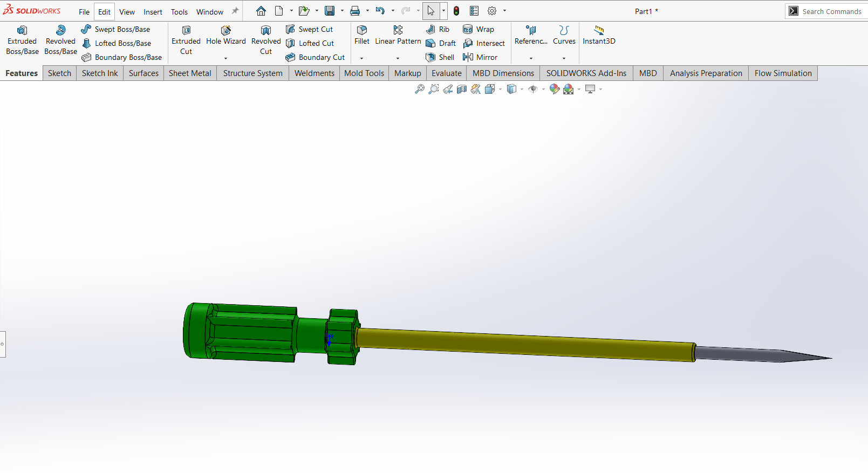This screenshot has height=473, width=868.
Task: Focus the Search Commands field
Action: tap(831, 11)
